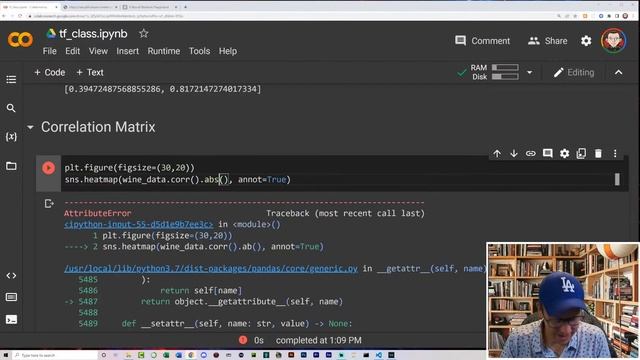Click the Windows Start button
This screenshot has height=360, width=640.
pyautogui.click(x=6, y=355)
